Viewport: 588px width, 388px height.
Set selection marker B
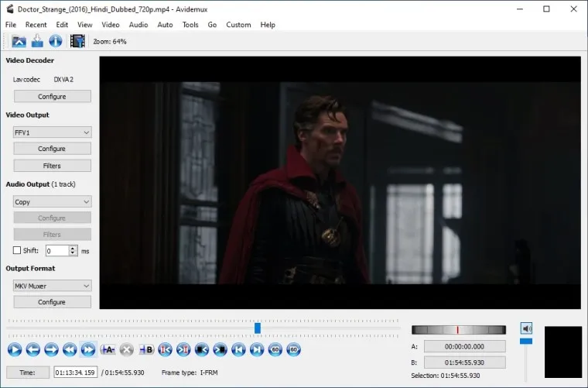pyautogui.click(x=146, y=350)
